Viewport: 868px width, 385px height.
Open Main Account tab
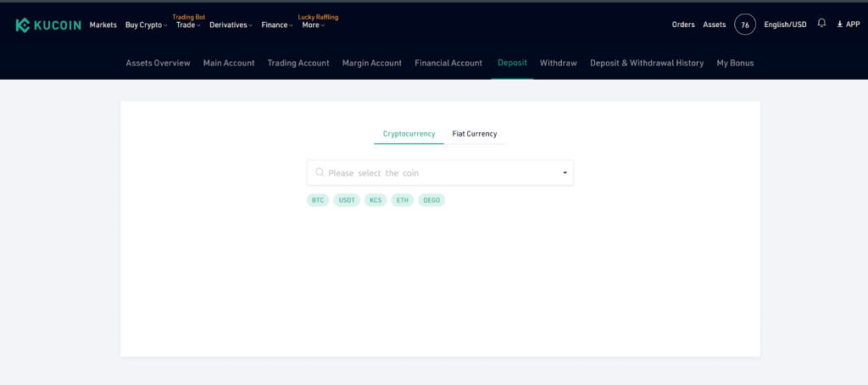pos(229,63)
